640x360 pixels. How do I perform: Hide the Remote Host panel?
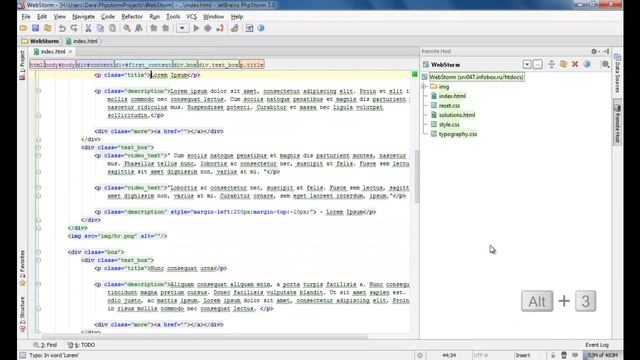tap(606, 51)
